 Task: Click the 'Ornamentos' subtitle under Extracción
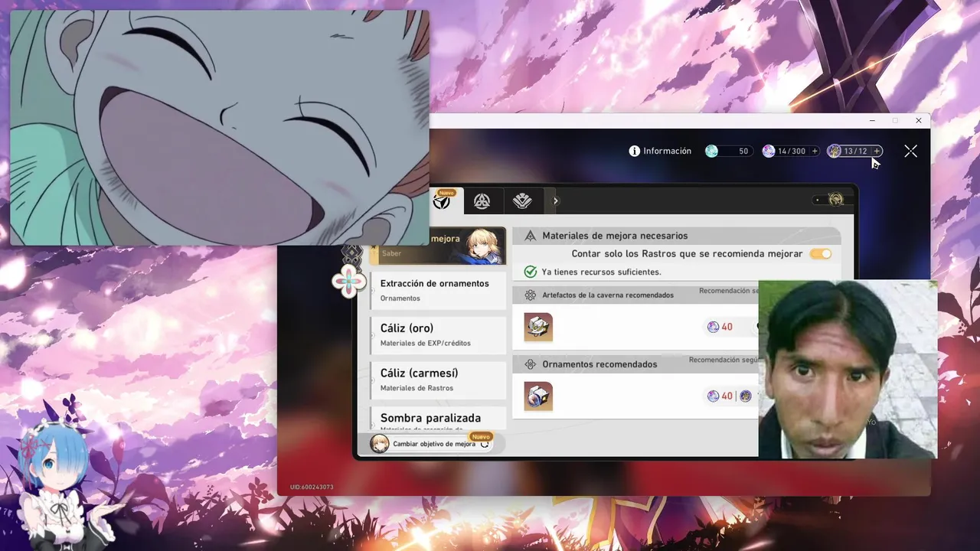point(400,298)
